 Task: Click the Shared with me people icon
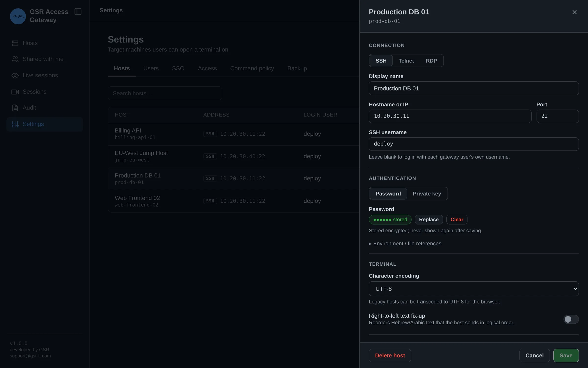pos(15,59)
